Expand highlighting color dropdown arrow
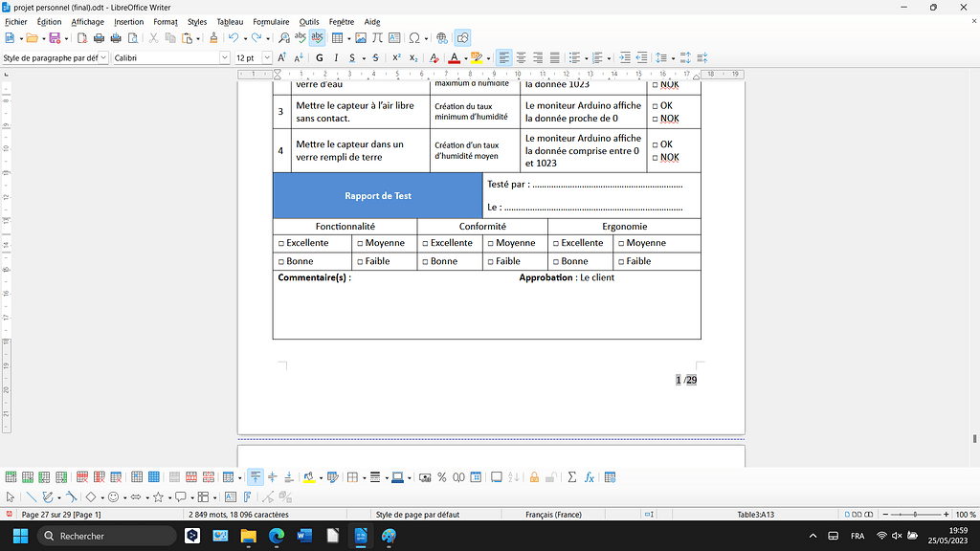Viewport: 980px width, 551px height. (x=488, y=58)
